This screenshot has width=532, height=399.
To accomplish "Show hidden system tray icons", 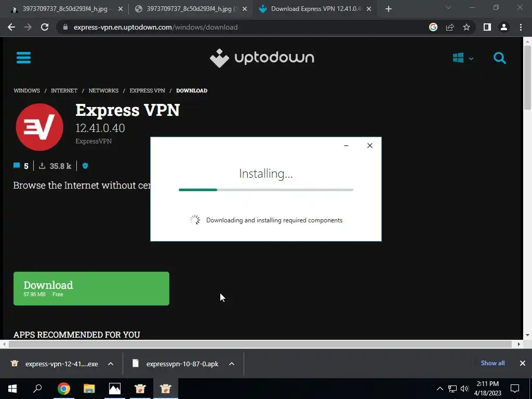I will point(440,389).
